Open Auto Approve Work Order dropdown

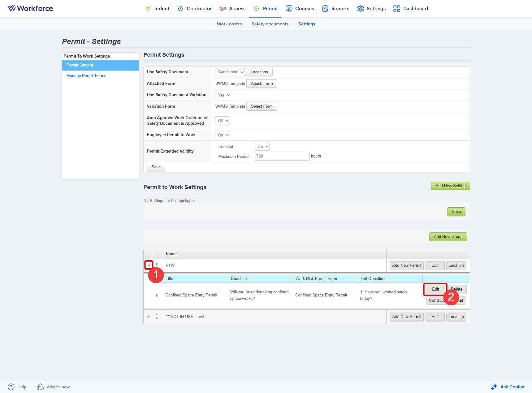[x=223, y=121]
